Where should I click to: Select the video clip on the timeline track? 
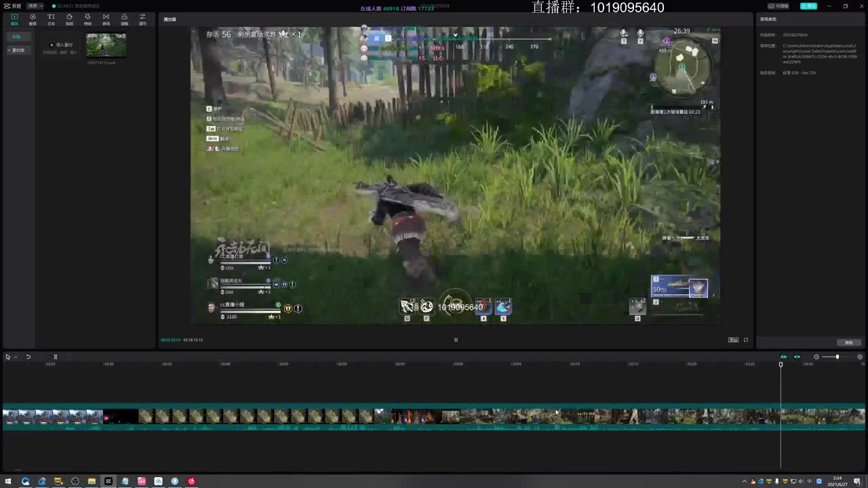click(x=434, y=416)
